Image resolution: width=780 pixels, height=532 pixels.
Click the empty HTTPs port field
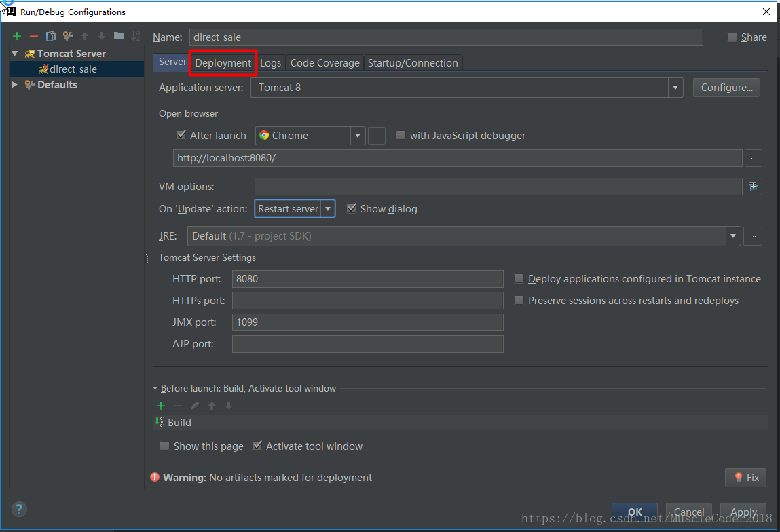click(x=368, y=301)
